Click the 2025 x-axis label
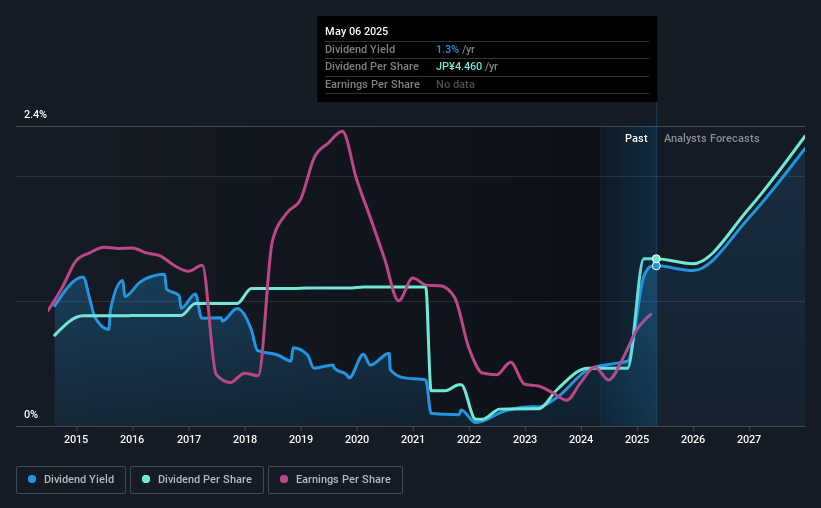 (637, 439)
